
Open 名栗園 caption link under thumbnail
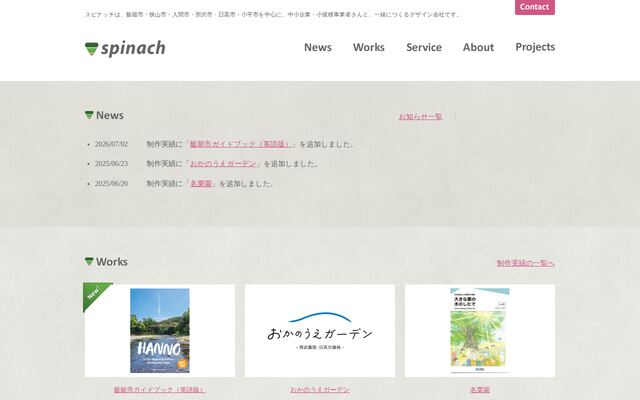click(480, 390)
